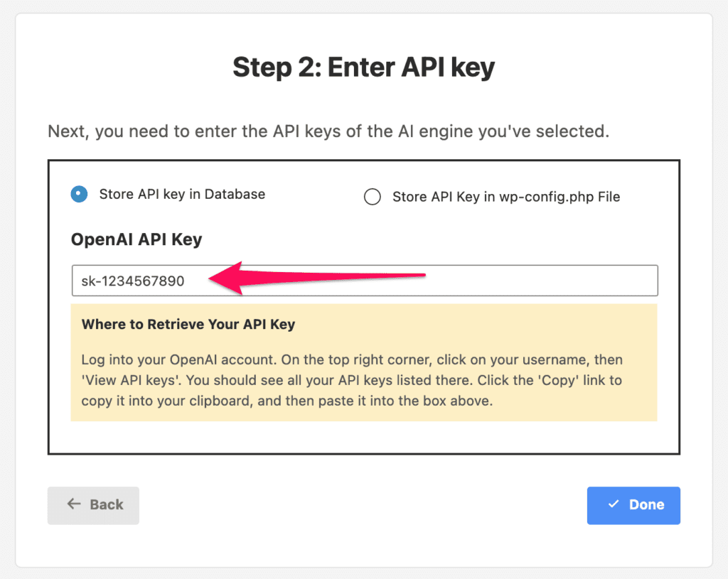Select Store API key in Database option

tap(80, 194)
